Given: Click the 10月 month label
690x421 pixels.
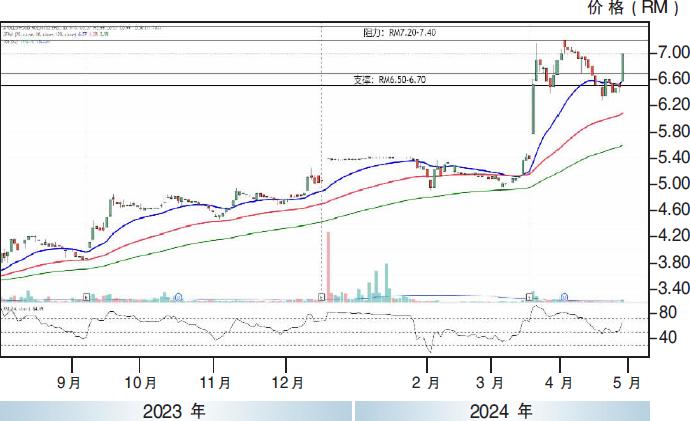Looking at the screenshot, I should [x=140, y=383].
